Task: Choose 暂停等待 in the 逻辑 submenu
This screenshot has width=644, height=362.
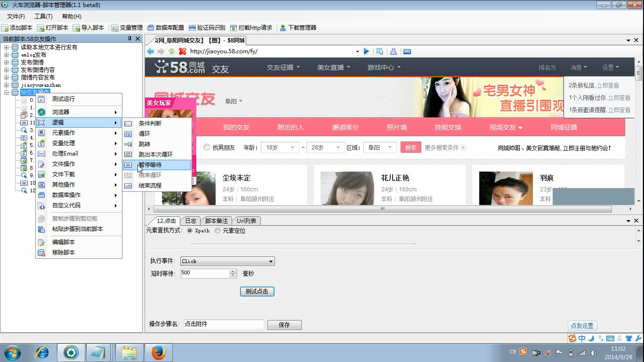Action: tap(157, 165)
